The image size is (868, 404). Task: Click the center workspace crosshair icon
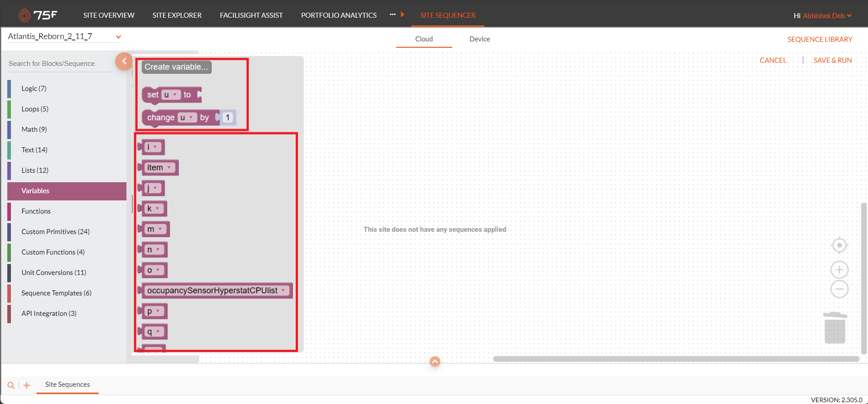click(x=839, y=245)
